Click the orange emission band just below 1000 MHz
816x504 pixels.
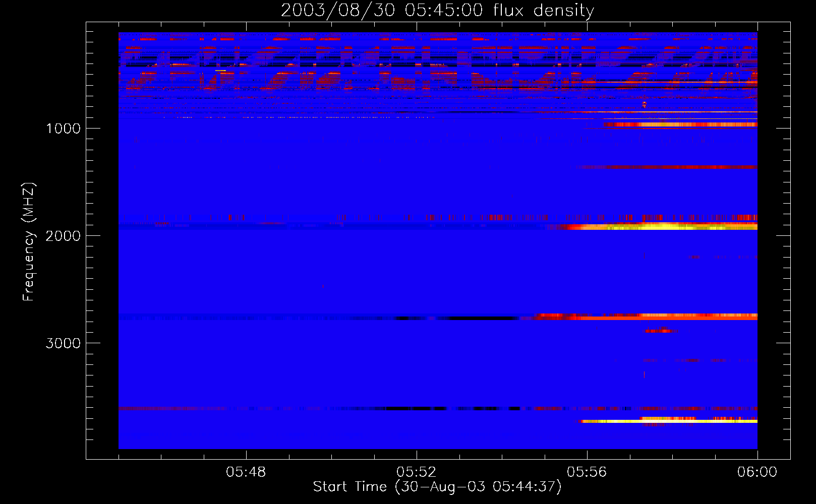(x=680, y=124)
